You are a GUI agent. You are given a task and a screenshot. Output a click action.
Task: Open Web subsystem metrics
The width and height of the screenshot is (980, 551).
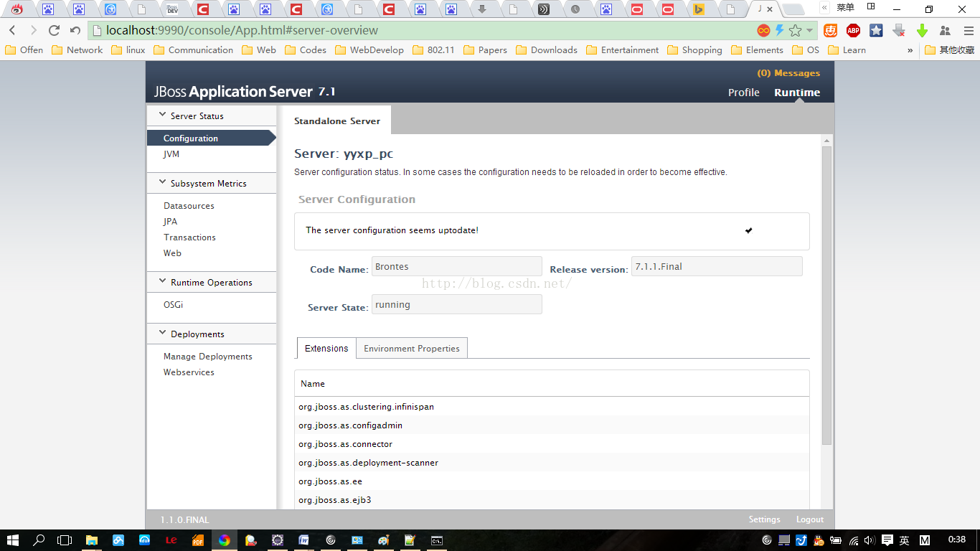pos(172,253)
